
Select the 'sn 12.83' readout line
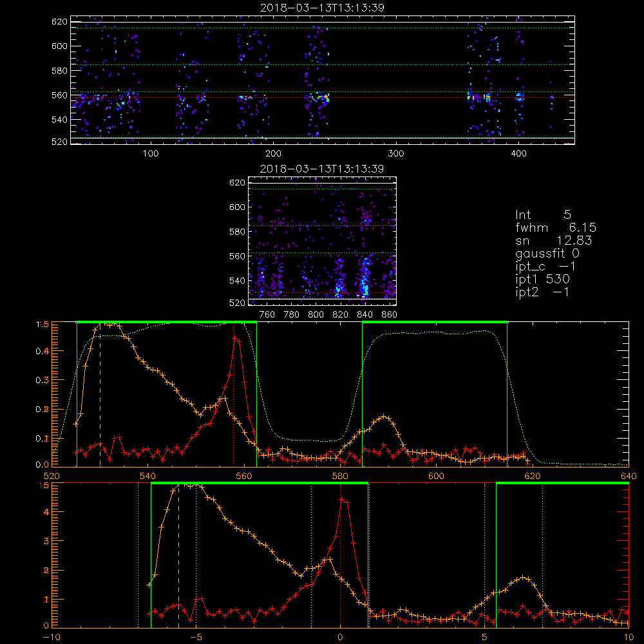pyautogui.click(x=554, y=240)
